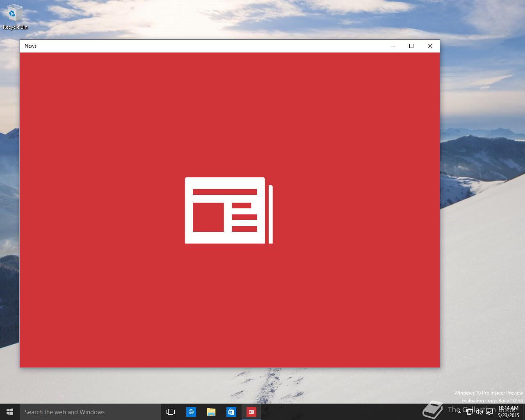Click the Search the web and Windows box
This screenshot has height=420, width=525.
click(90, 412)
